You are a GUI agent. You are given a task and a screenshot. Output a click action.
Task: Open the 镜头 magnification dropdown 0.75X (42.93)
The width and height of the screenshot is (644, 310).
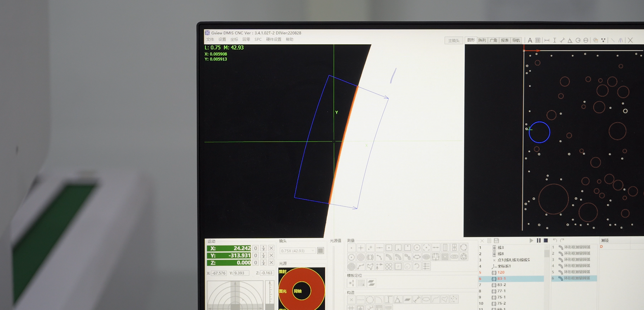point(298,251)
